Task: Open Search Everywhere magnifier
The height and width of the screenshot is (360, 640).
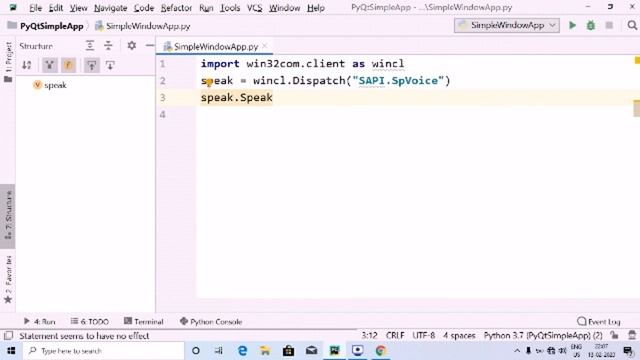Action: pyautogui.click(x=632, y=25)
